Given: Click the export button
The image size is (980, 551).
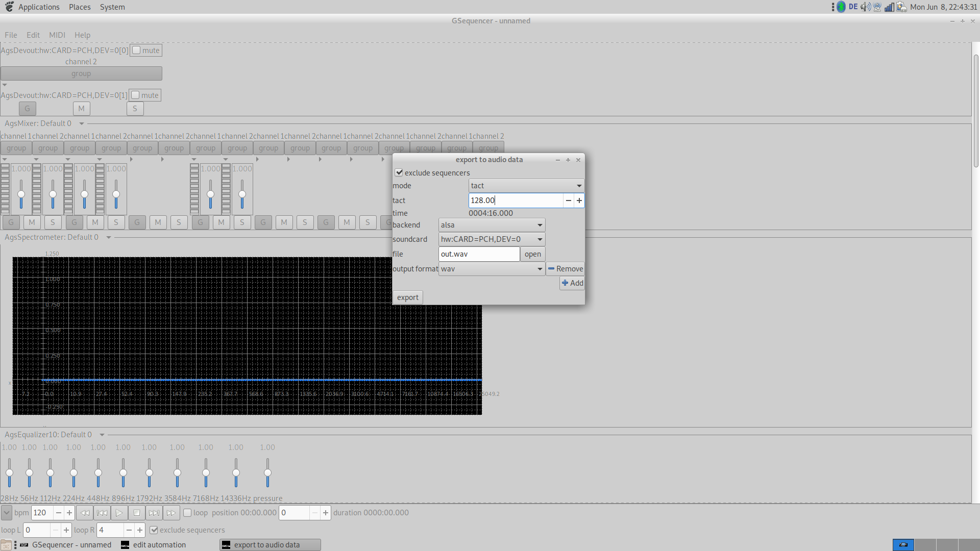Looking at the screenshot, I should (407, 297).
